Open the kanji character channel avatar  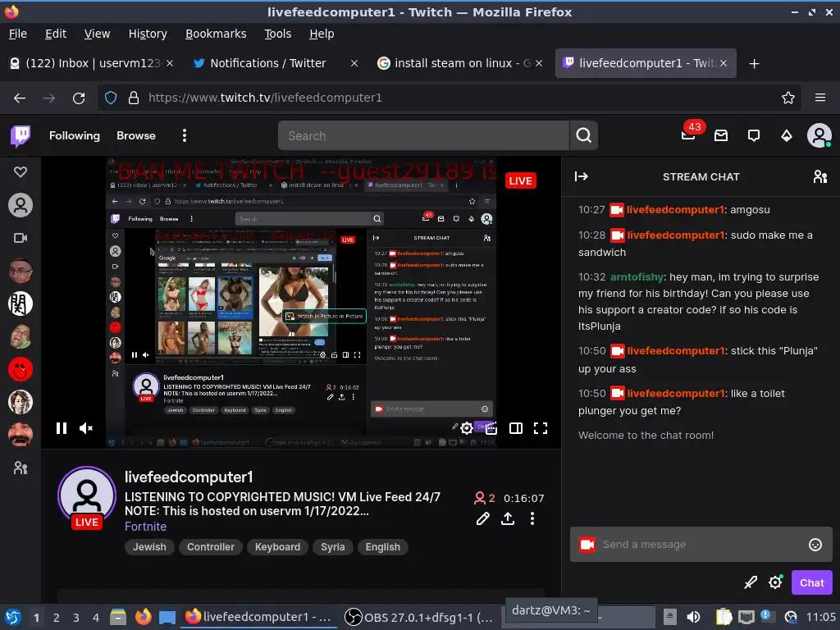point(21,304)
